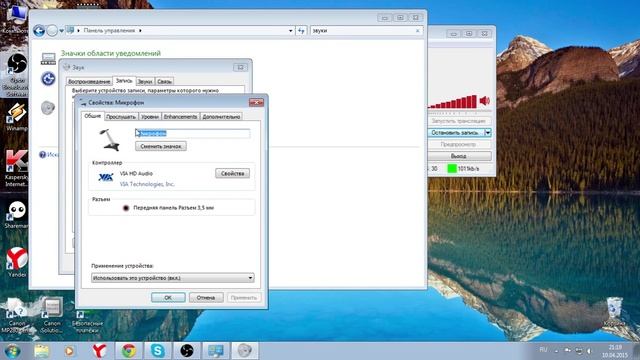Click the red speaker mute icon in OBS
This screenshot has width=640, height=360.
(x=484, y=100)
